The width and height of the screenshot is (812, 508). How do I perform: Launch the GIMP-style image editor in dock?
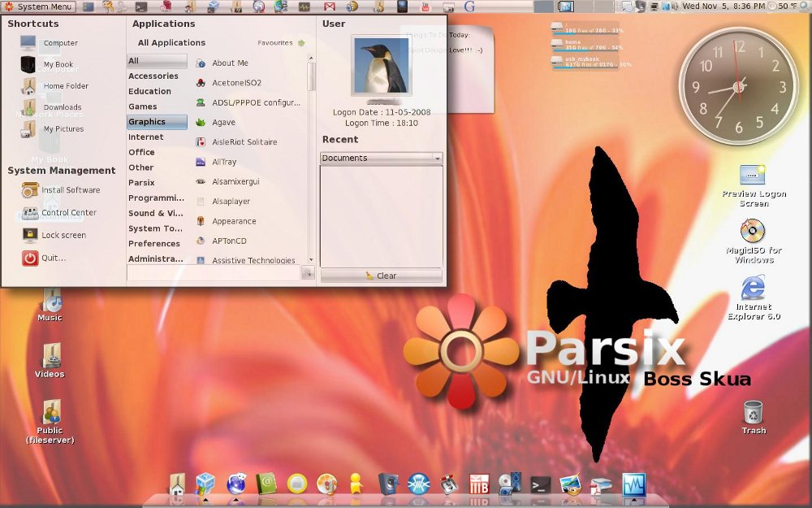[570, 485]
